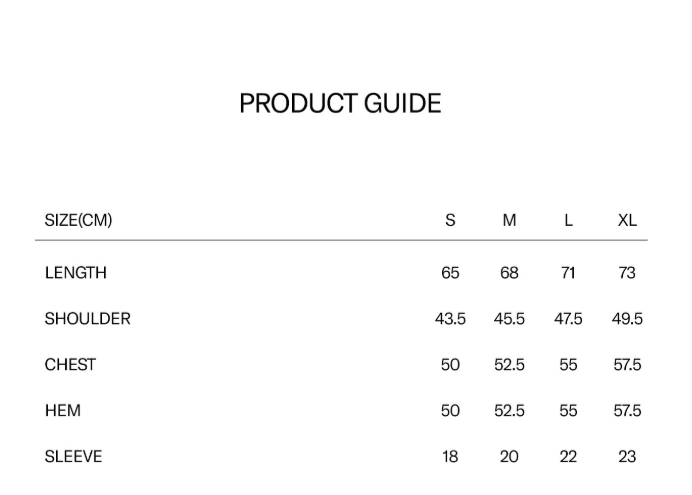The image size is (692, 495).
Task: Select the LENGTH row label
Action: point(76,273)
